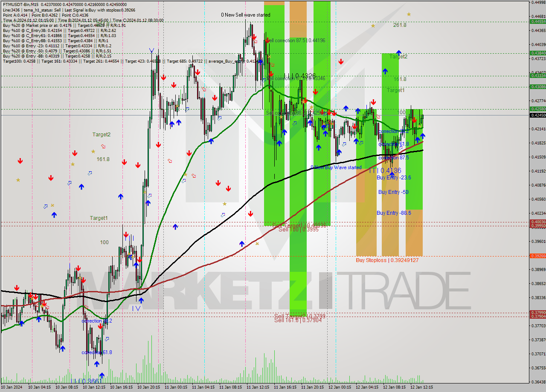Click the 'Sell Target2 | 0.3799' label
The height and width of the screenshot is (392, 546).
(300, 316)
